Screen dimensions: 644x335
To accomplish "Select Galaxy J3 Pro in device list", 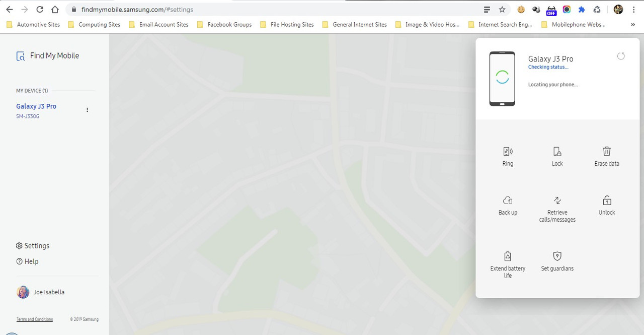I will coord(36,106).
